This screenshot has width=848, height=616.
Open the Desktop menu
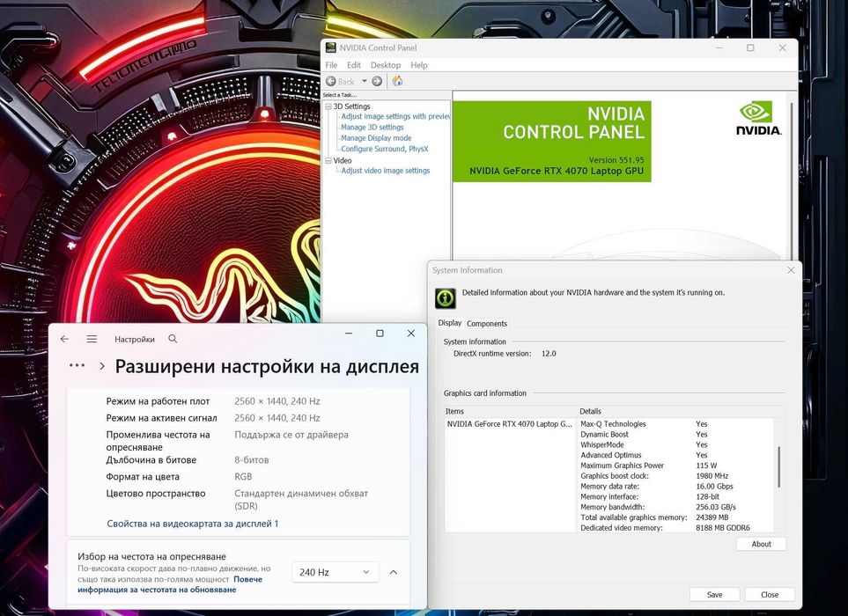point(386,65)
